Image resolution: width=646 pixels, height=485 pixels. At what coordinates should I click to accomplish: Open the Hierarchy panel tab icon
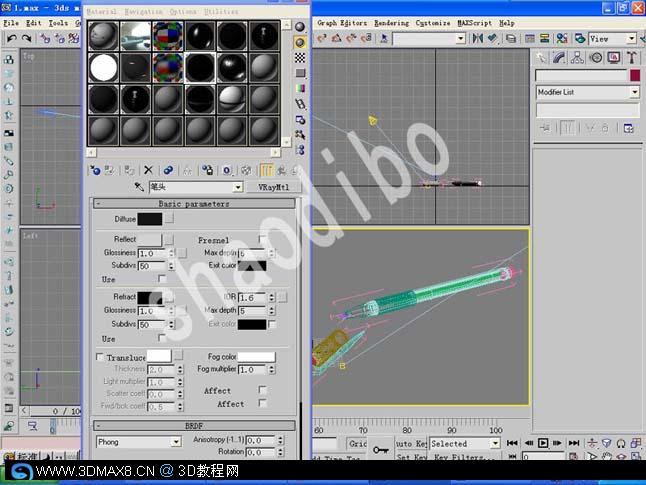click(577, 58)
